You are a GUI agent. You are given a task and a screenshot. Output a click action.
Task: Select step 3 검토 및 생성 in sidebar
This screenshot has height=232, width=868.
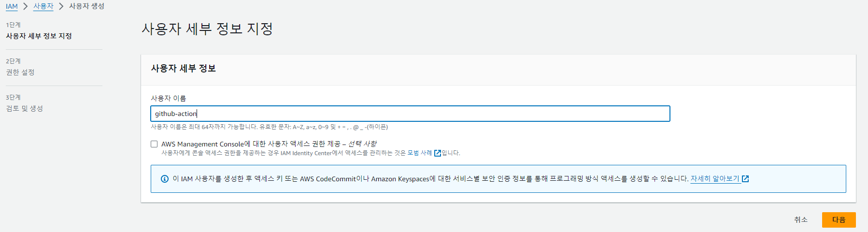click(x=24, y=108)
